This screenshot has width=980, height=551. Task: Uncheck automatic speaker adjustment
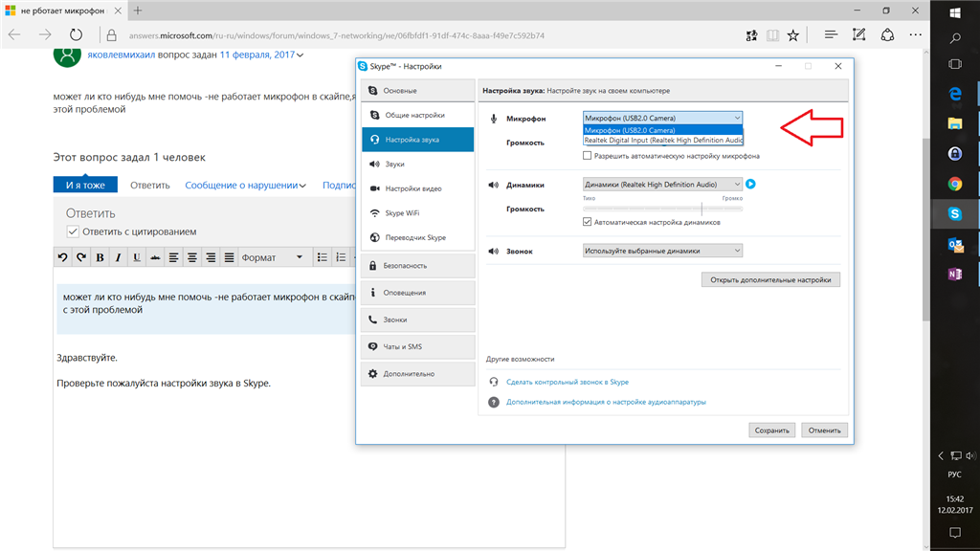[x=587, y=222]
